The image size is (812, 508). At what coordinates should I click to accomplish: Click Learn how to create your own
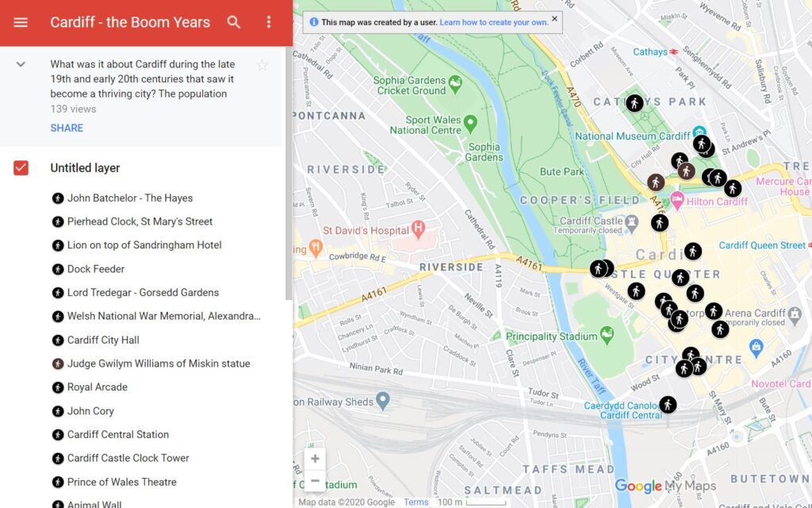pyautogui.click(x=493, y=22)
